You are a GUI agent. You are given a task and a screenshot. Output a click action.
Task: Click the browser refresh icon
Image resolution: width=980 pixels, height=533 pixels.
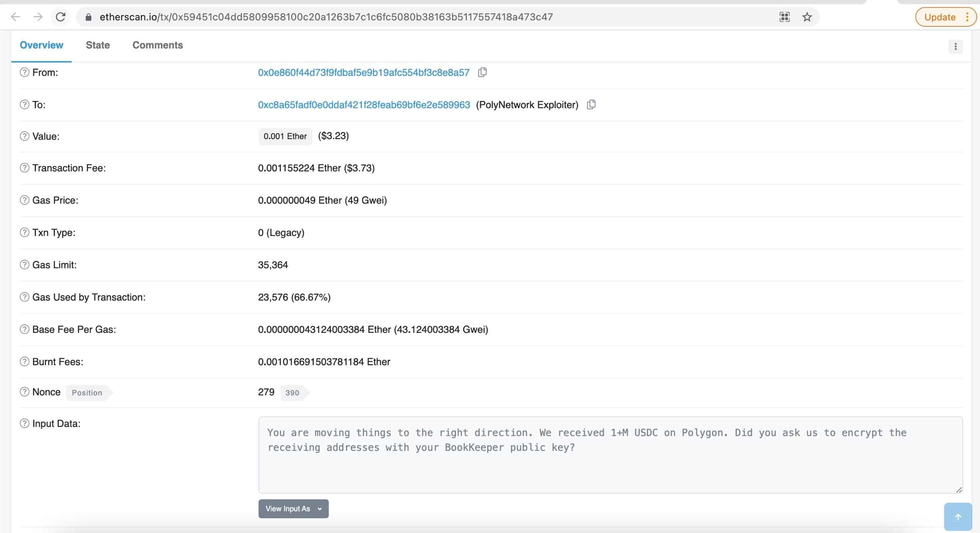59,16
